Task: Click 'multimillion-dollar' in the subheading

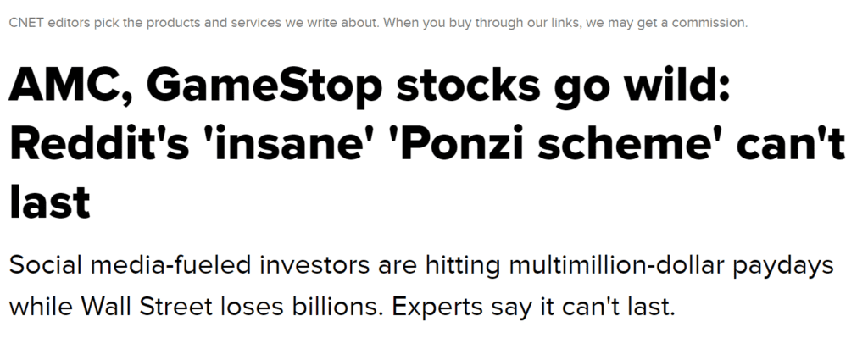Action: coord(615,265)
